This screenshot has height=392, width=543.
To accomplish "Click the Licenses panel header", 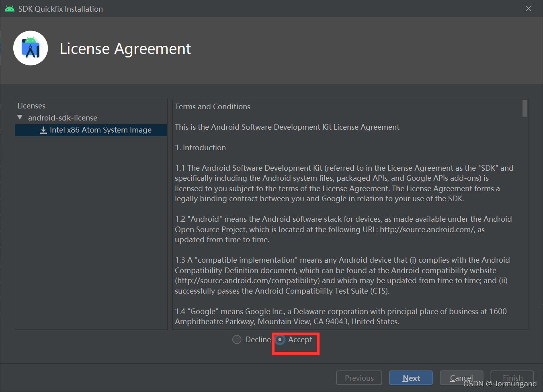I will coord(31,106).
